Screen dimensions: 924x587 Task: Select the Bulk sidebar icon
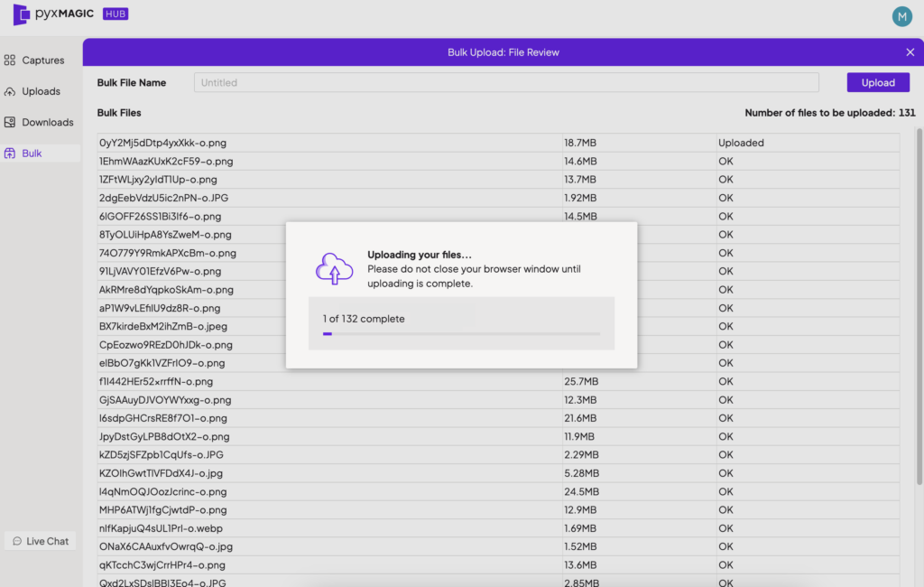[10, 154]
